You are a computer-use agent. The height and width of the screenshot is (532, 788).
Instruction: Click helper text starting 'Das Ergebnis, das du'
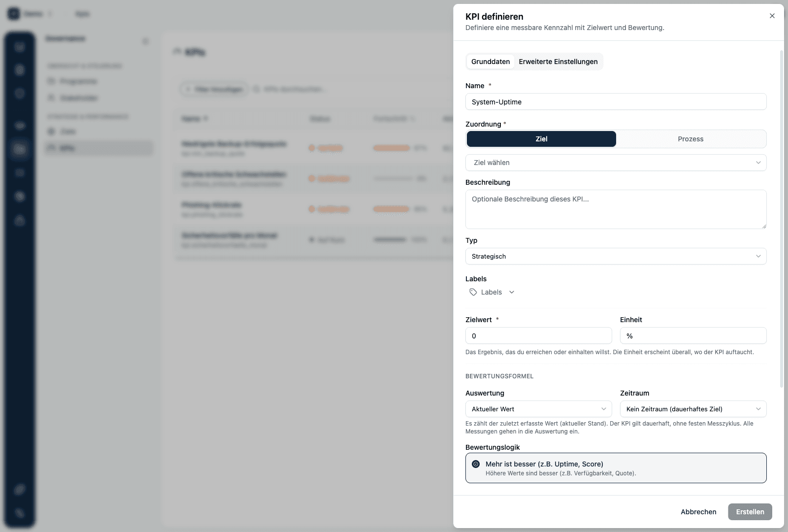click(x=609, y=352)
